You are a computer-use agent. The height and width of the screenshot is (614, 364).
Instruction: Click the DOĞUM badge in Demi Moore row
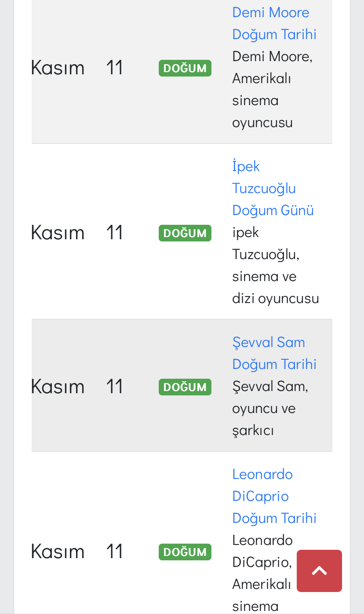pos(185,68)
